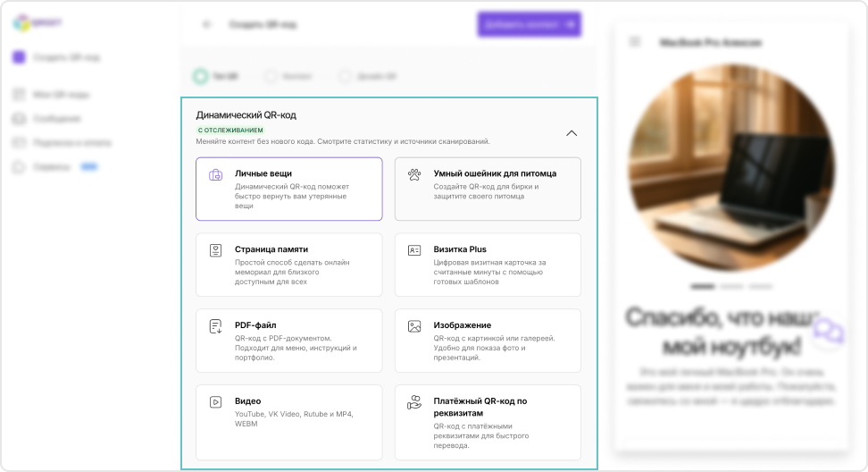The image size is (868, 472).
Task: Click the Страница памяти portrait icon
Action: 215,250
